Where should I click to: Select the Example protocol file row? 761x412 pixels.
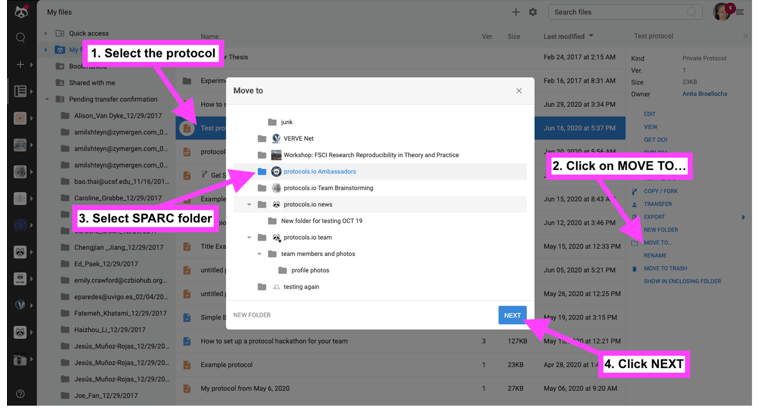pos(400,365)
